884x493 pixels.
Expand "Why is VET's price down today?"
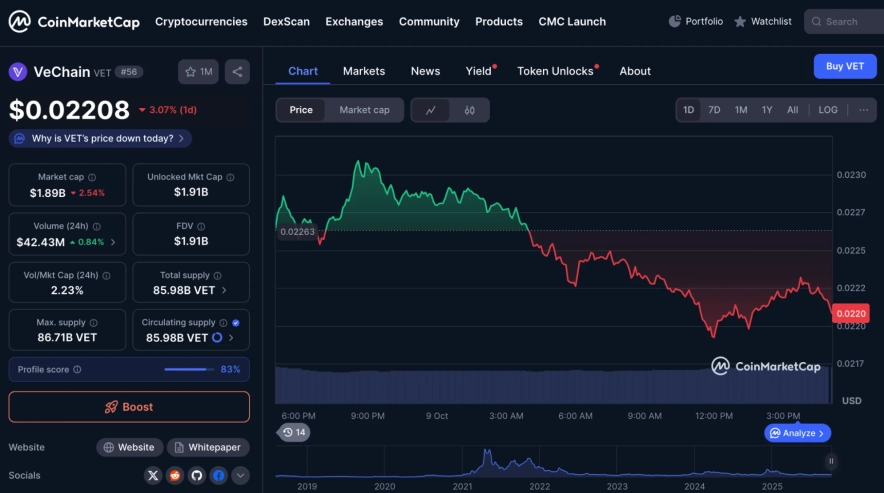(100, 138)
